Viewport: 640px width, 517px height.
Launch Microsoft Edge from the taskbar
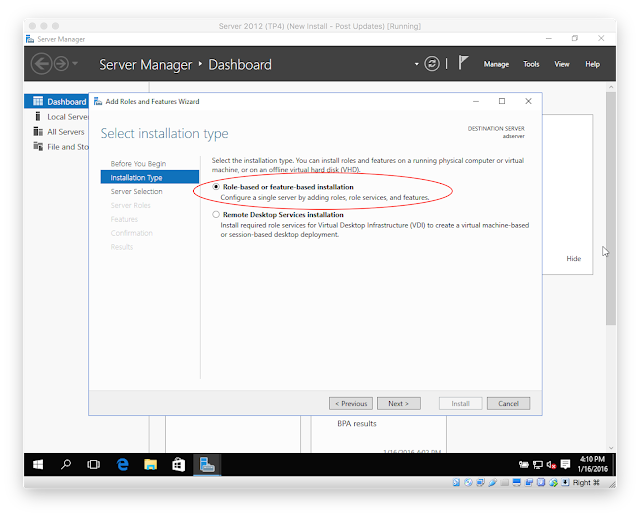click(122, 465)
